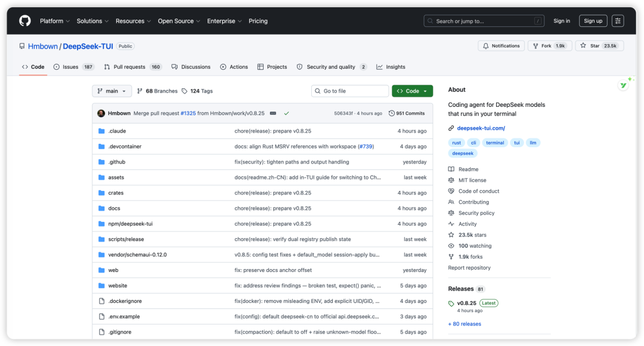This screenshot has height=346, width=644.
Task: Click the rust topic tag
Action: pos(456,143)
